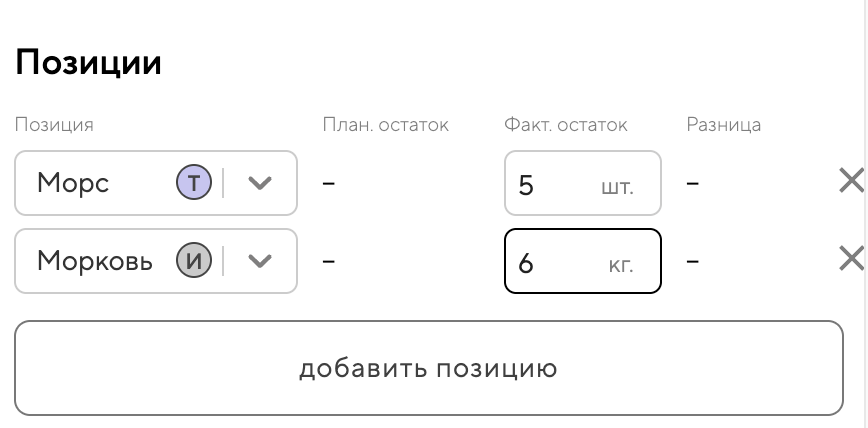Screen dimensions: 868x428
Task: Click the Позиция column header
Action: [x=54, y=125]
